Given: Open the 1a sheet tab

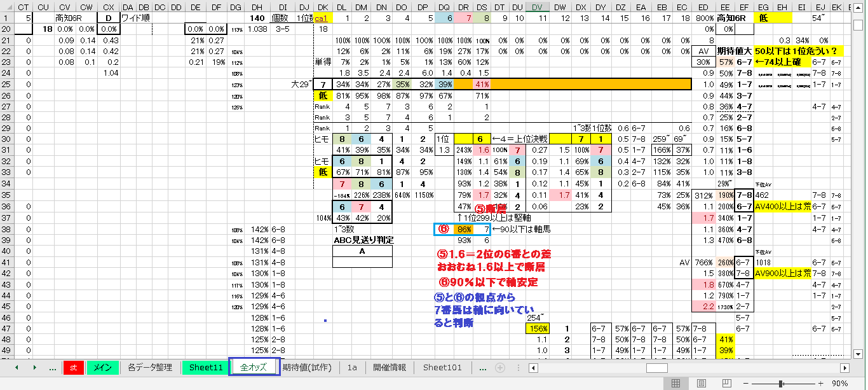Looking at the screenshot, I should click(352, 368).
